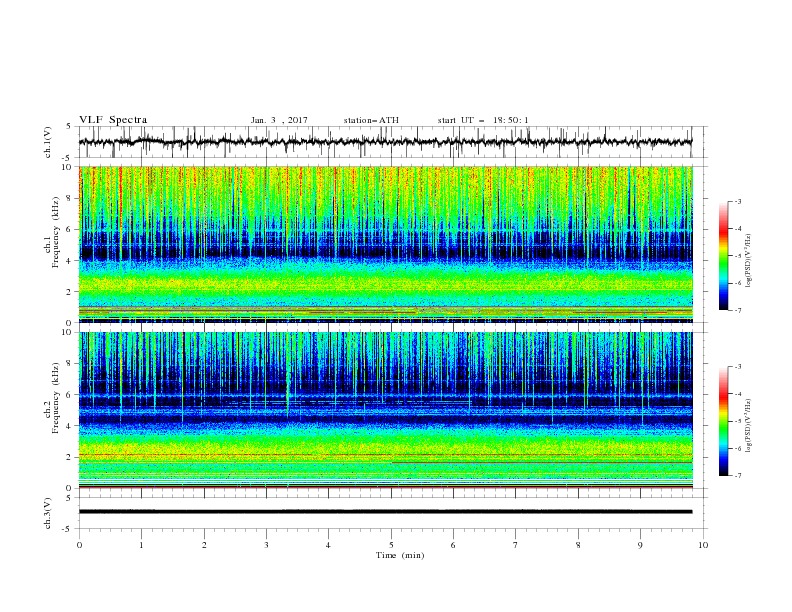Click the "6" kHz tick of ch.1 spectrogram

(x=71, y=229)
